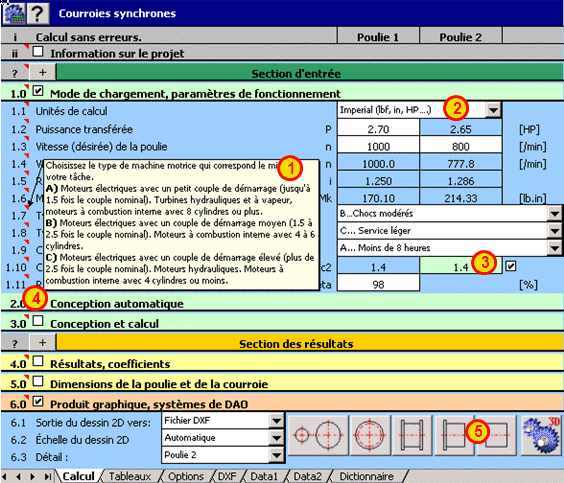This screenshot has width=564, height=483.
Task: Draw the two-pulley front view drawing icon
Action: 318,435
